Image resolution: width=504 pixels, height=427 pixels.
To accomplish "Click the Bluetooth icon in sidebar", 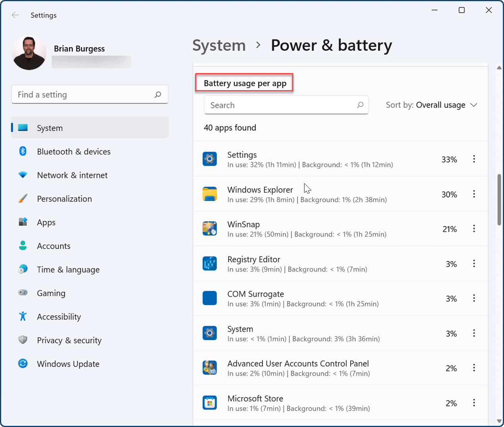I will pyautogui.click(x=23, y=151).
